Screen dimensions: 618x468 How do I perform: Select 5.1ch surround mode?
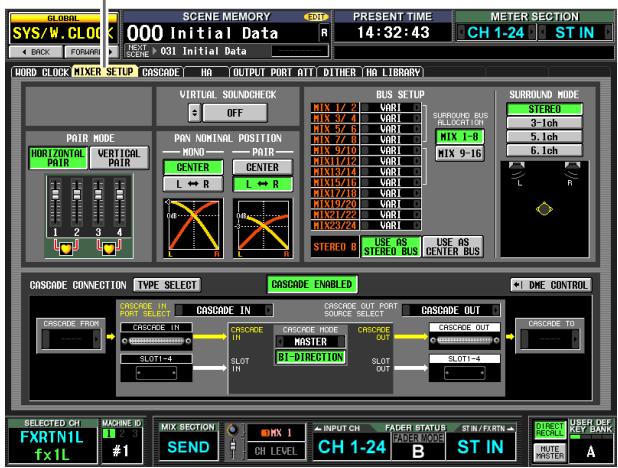tap(544, 137)
